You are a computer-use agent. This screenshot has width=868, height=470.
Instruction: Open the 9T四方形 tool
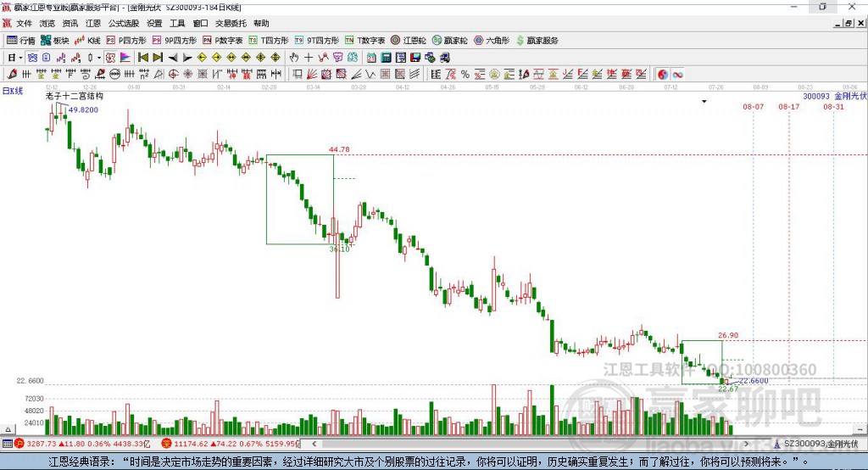pos(317,41)
